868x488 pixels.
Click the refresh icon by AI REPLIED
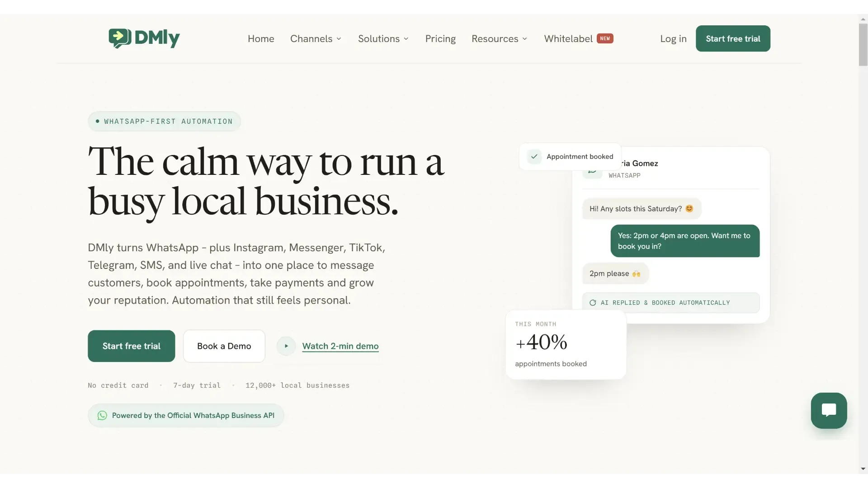(593, 303)
